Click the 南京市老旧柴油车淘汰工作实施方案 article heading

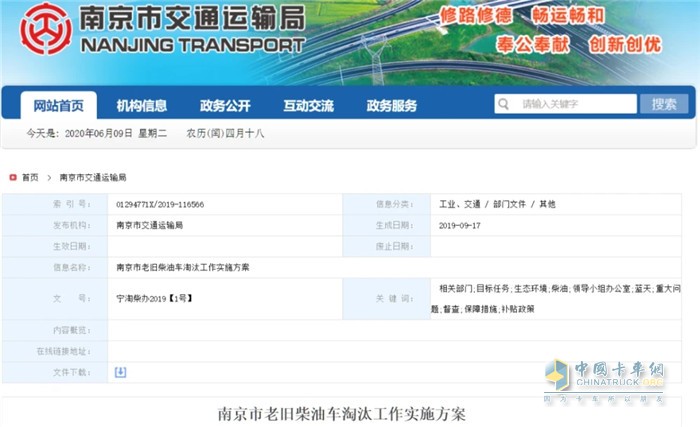pyautogui.click(x=342, y=413)
